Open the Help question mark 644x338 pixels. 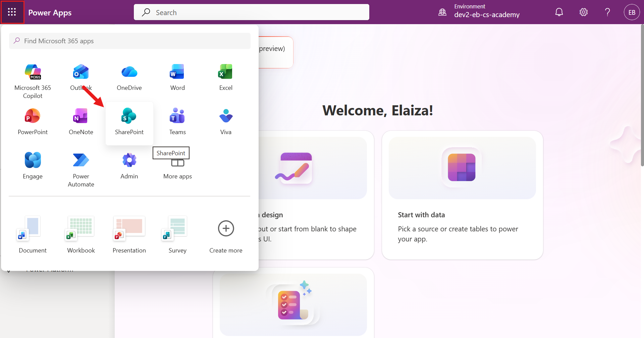tap(607, 12)
